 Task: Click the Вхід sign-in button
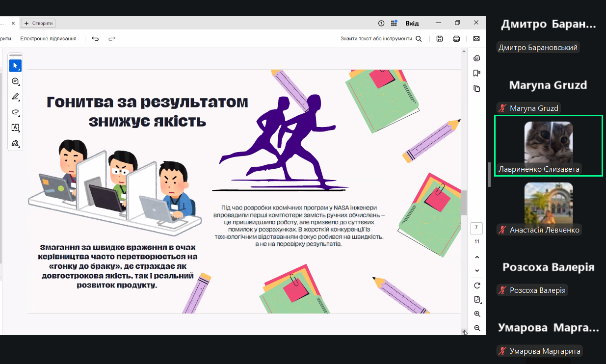coord(412,23)
